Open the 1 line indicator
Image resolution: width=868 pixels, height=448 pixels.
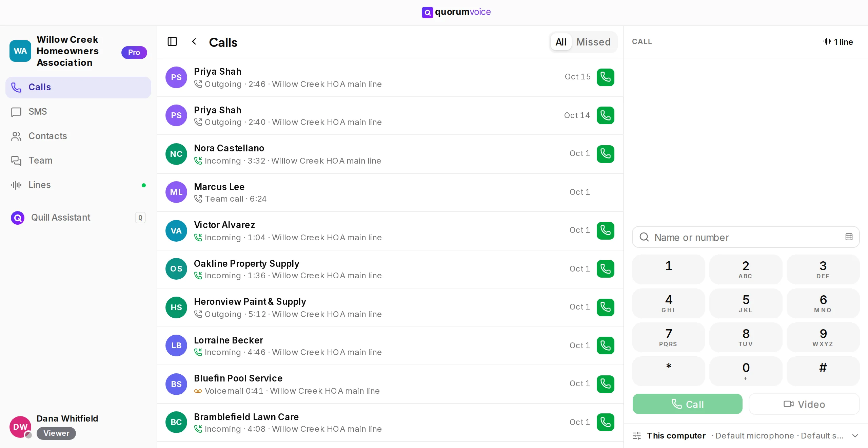click(x=838, y=42)
